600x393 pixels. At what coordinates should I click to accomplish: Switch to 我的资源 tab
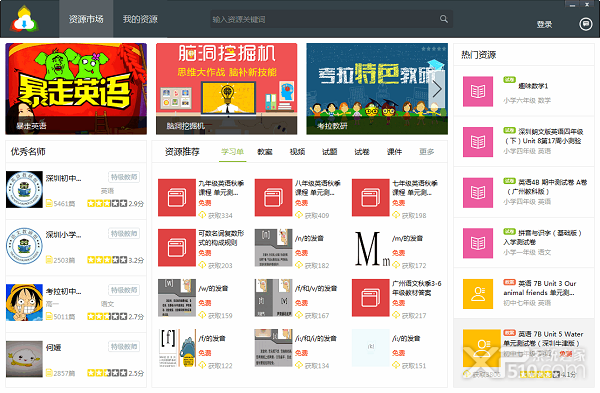pyautogui.click(x=140, y=19)
